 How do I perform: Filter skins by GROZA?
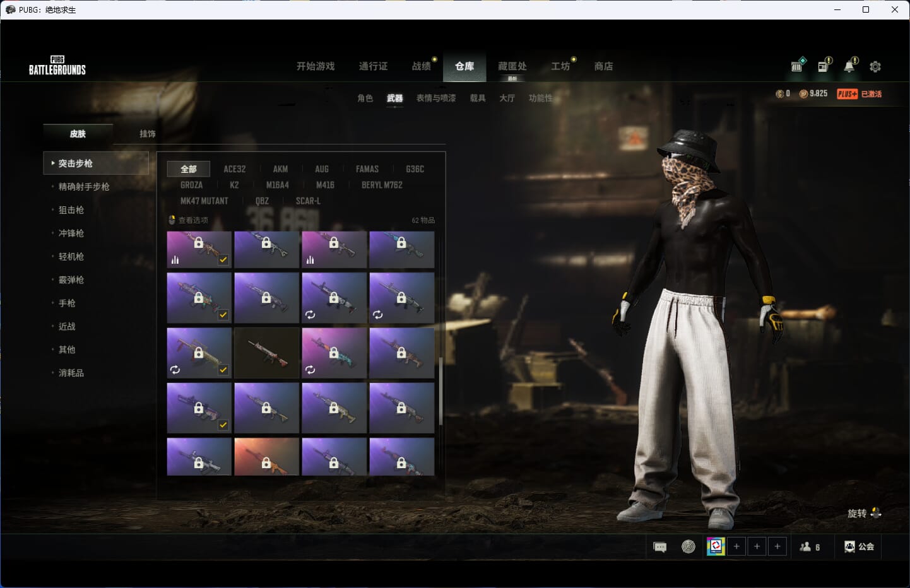(x=191, y=185)
